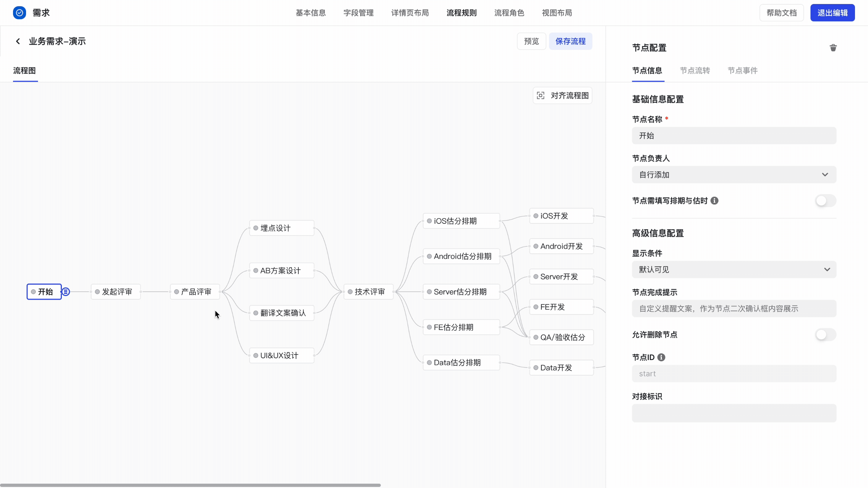
Task: Open the 基本信息 tab
Action: point(311,13)
